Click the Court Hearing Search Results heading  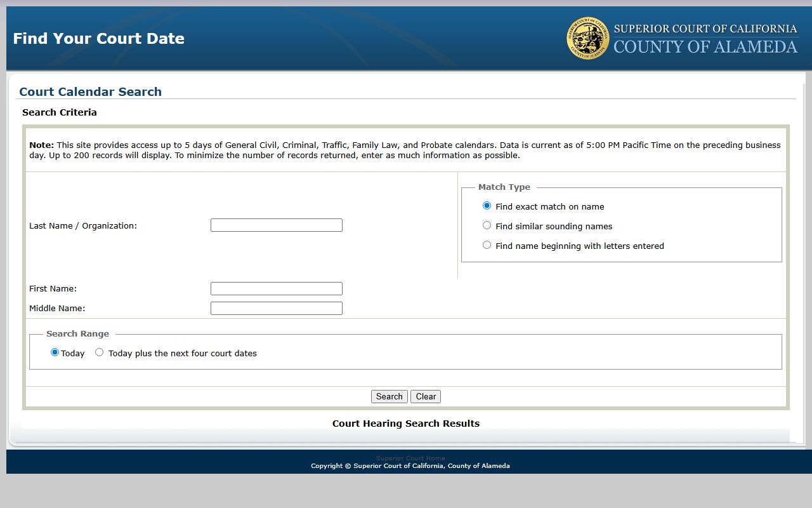(406, 424)
